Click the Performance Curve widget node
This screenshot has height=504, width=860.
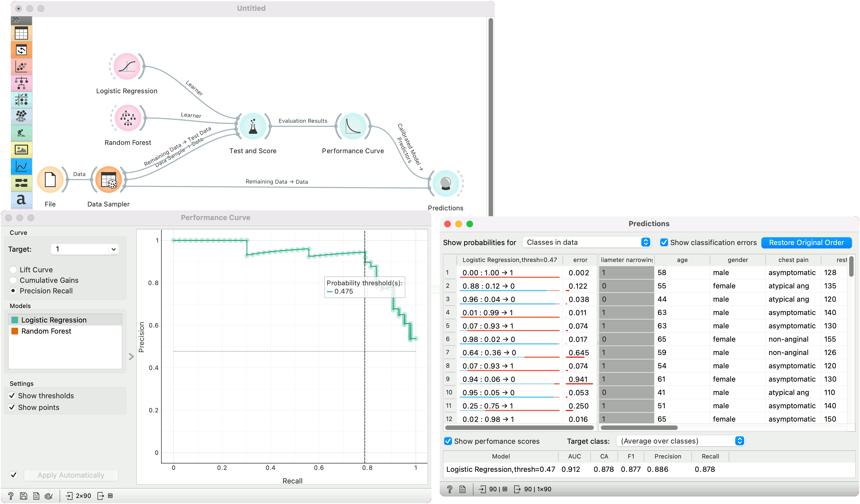click(352, 127)
